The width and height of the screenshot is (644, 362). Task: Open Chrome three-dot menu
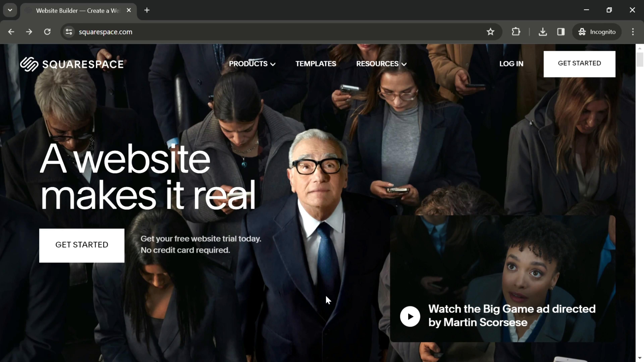(633, 32)
